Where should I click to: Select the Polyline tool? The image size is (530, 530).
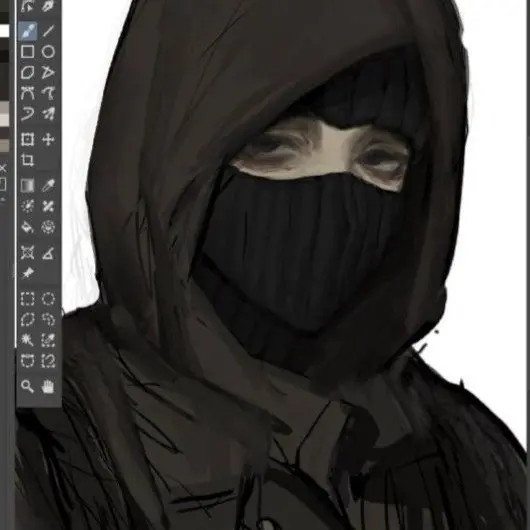(48, 72)
